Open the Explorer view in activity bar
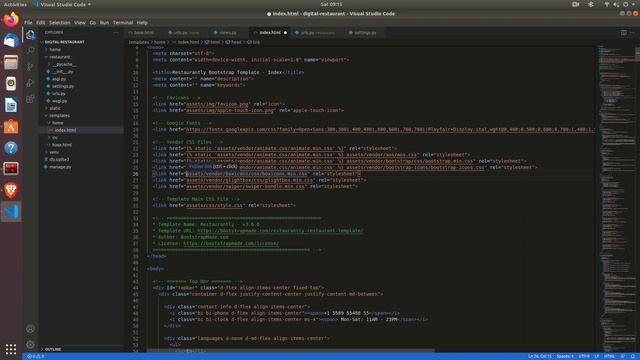640x360 pixels. point(30,35)
